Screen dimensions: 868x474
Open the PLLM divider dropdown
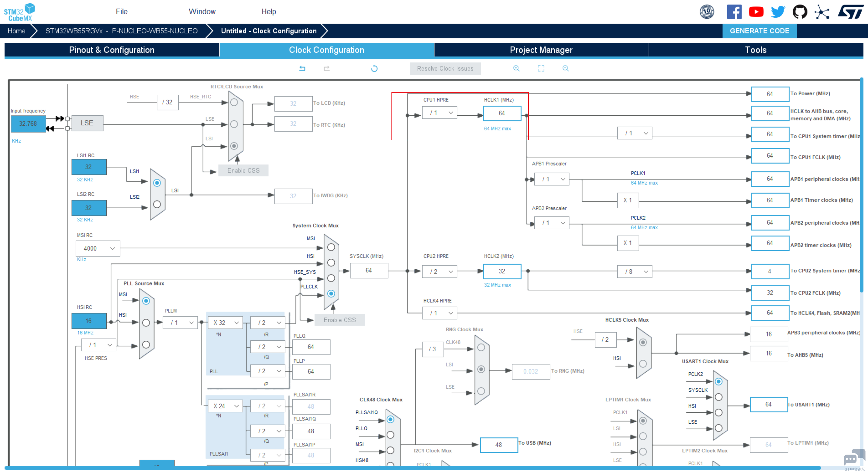pos(180,322)
